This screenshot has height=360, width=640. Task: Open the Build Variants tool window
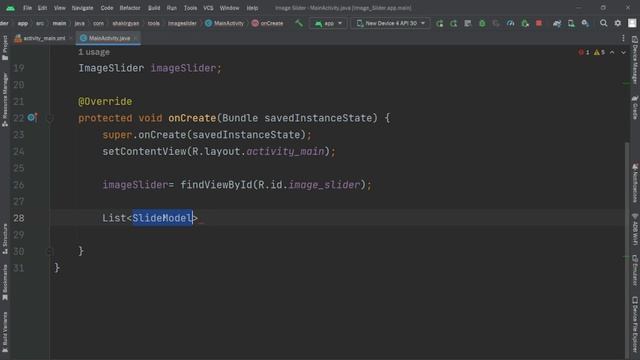coord(5,332)
